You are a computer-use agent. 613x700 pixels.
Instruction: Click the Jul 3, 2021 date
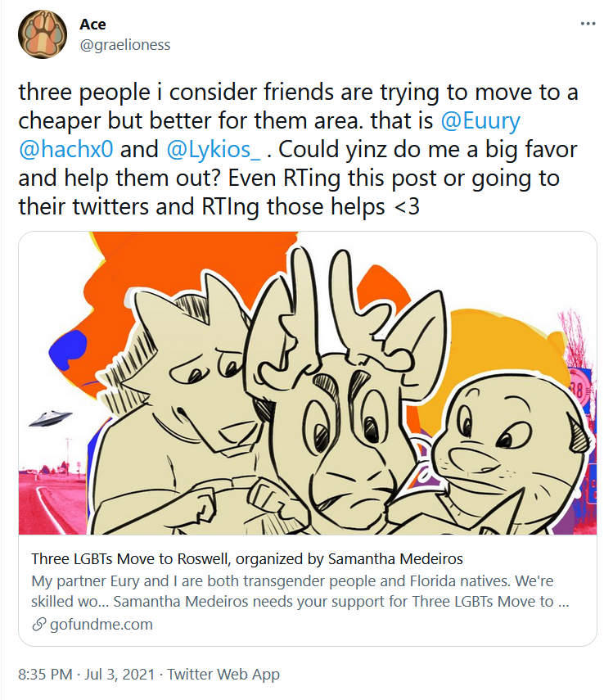[119, 674]
